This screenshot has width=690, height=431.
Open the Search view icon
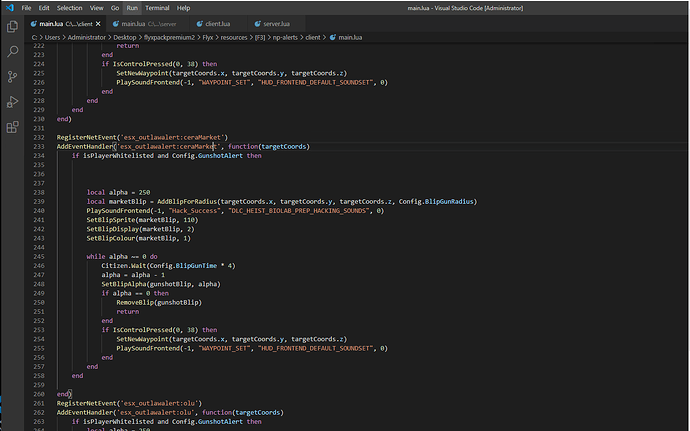12,50
